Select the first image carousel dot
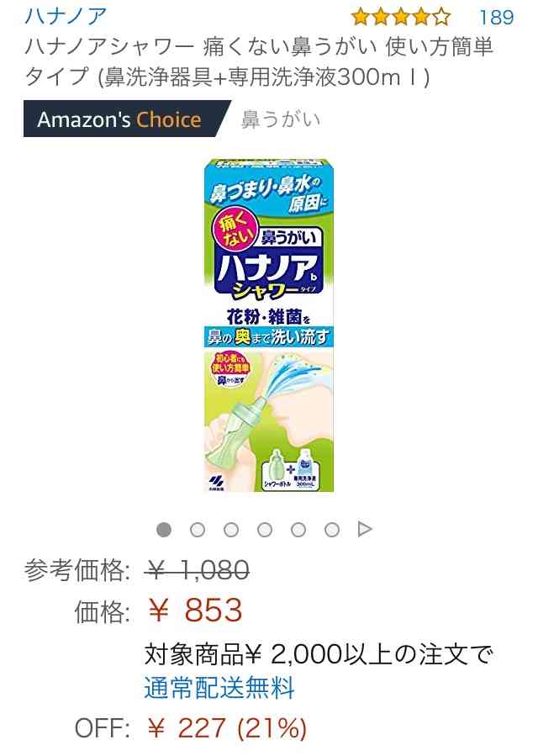The image size is (538, 756). (164, 530)
